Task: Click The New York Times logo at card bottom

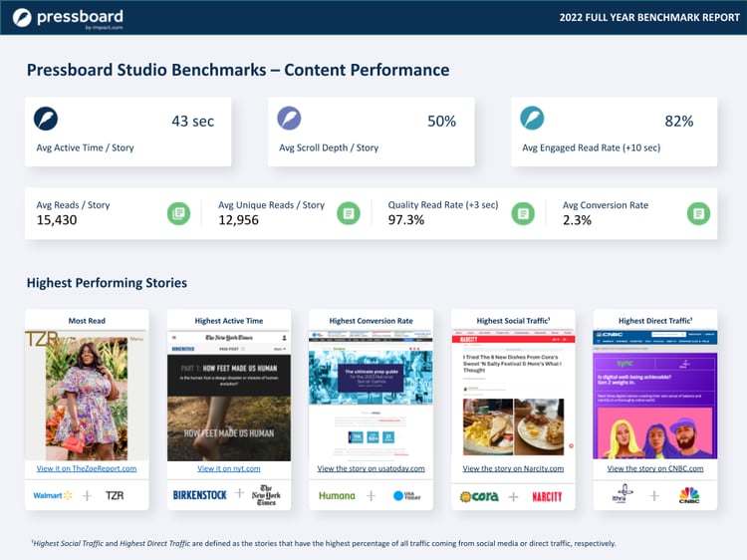Action: [x=266, y=495]
